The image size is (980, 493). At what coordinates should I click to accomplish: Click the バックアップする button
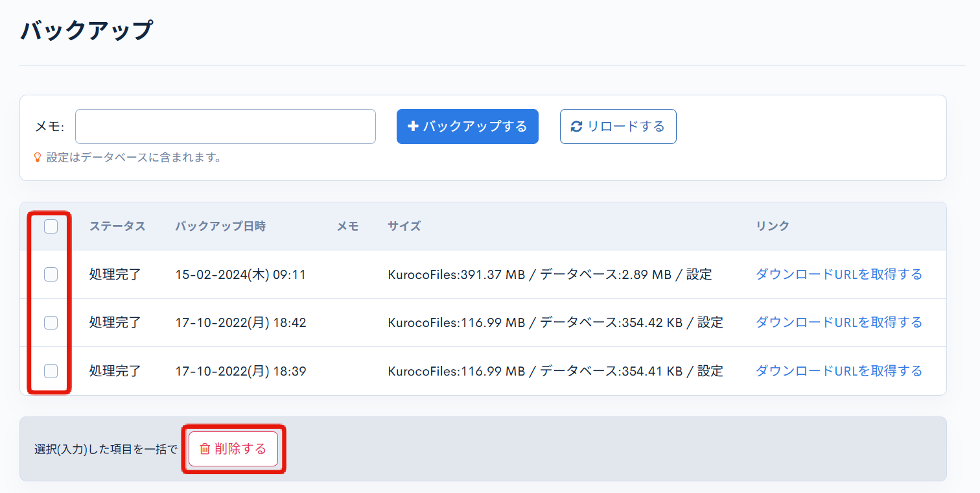pos(467,126)
